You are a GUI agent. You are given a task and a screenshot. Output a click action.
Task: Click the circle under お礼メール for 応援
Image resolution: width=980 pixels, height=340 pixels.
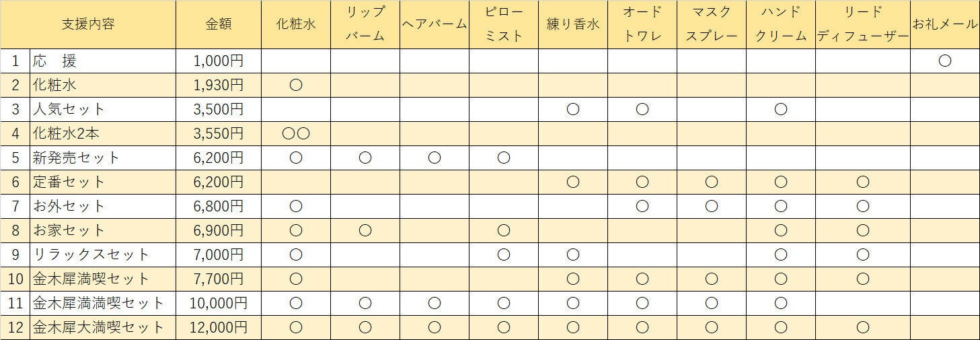click(x=944, y=61)
